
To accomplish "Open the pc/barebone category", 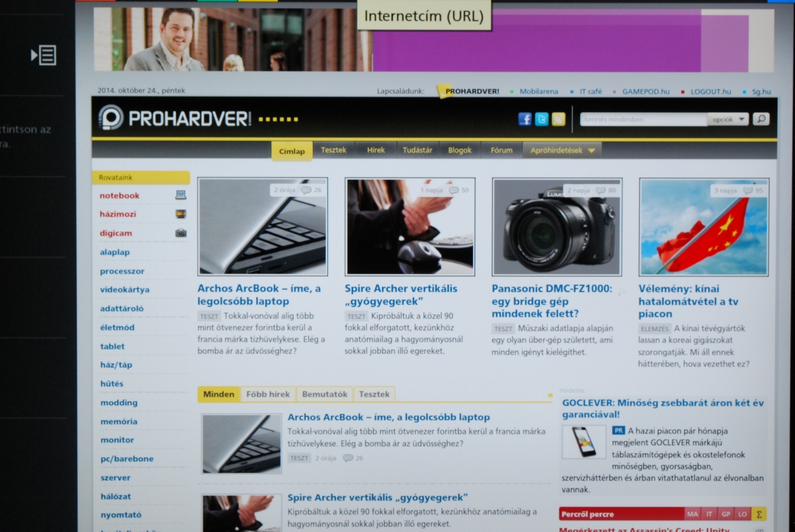I will click(x=127, y=458).
